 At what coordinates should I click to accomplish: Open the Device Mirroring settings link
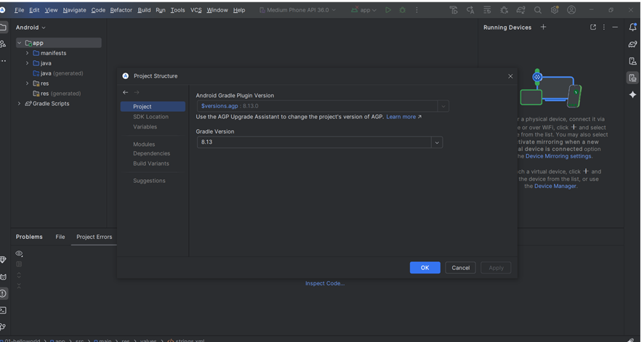point(558,156)
